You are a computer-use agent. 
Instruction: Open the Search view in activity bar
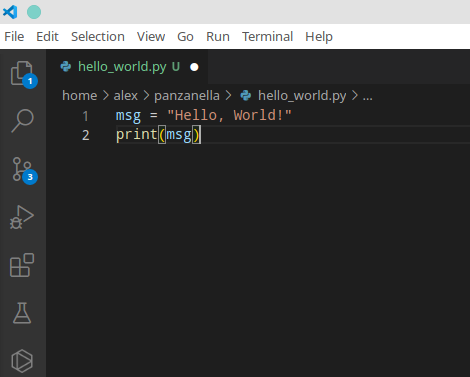(22, 121)
